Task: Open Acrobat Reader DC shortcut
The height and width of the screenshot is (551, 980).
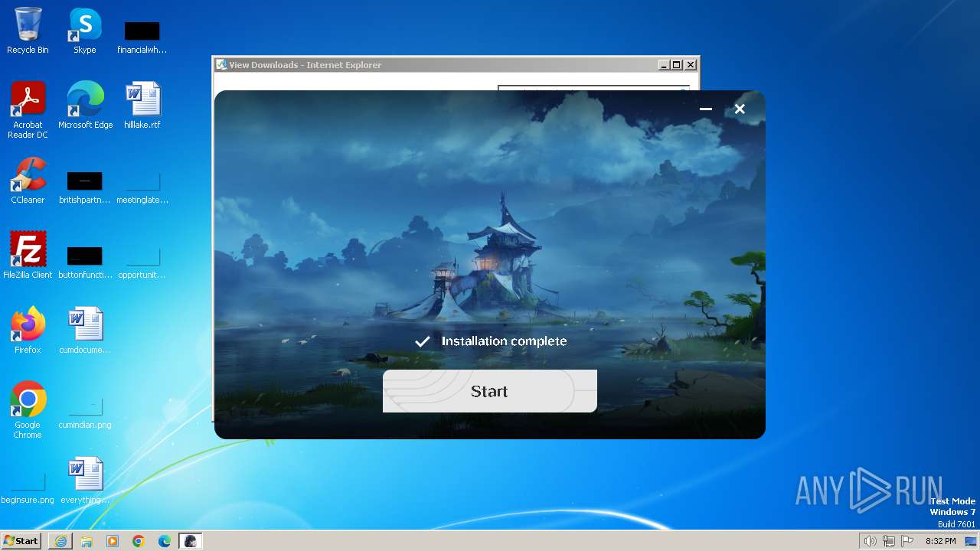Action: (28, 110)
